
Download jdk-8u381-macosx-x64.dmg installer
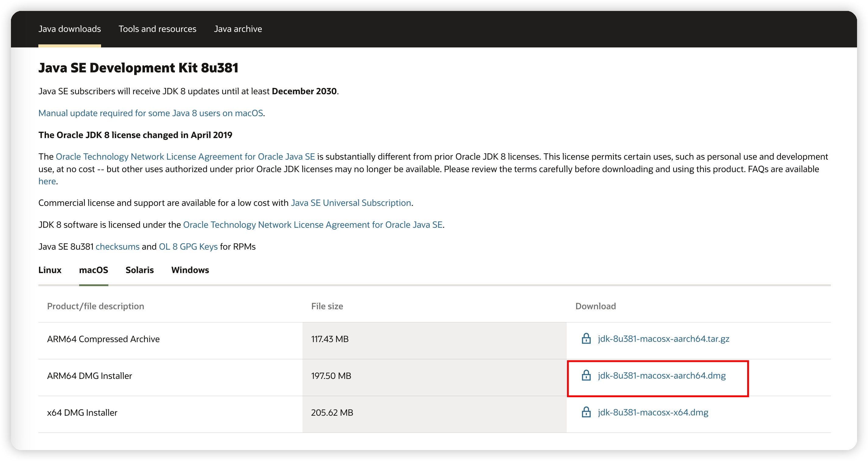click(x=653, y=412)
